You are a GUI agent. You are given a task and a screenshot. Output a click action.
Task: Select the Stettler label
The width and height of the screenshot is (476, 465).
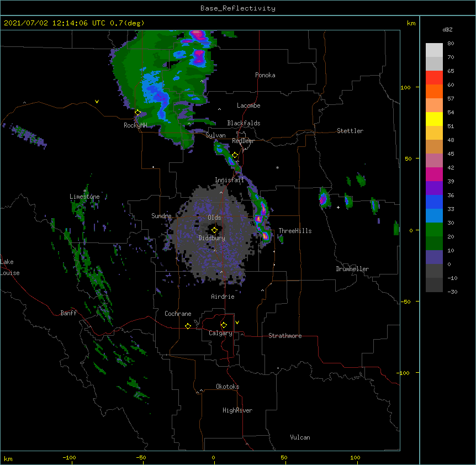click(x=350, y=131)
